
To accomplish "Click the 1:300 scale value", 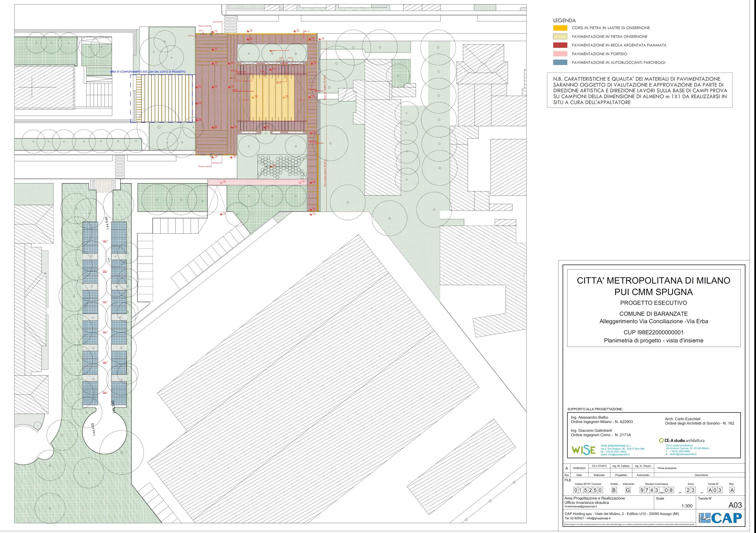I will 687,506.
